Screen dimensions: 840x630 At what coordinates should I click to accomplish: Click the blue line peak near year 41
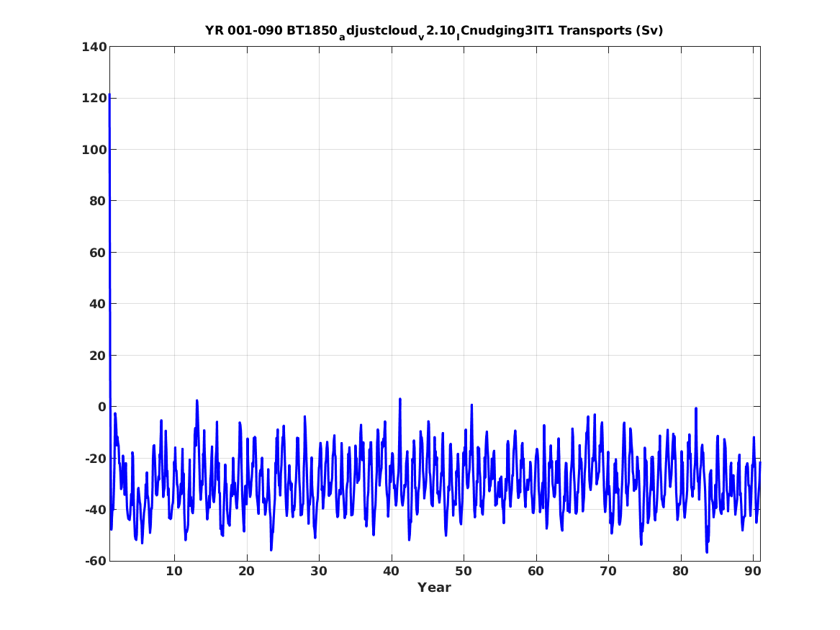pyautogui.click(x=400, y=399)
